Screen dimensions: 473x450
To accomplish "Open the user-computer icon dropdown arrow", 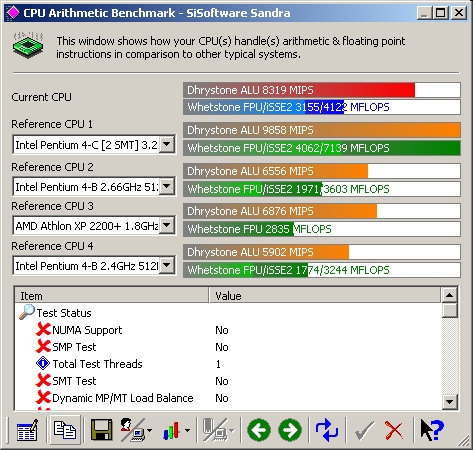I will click(x=149, y=430).
